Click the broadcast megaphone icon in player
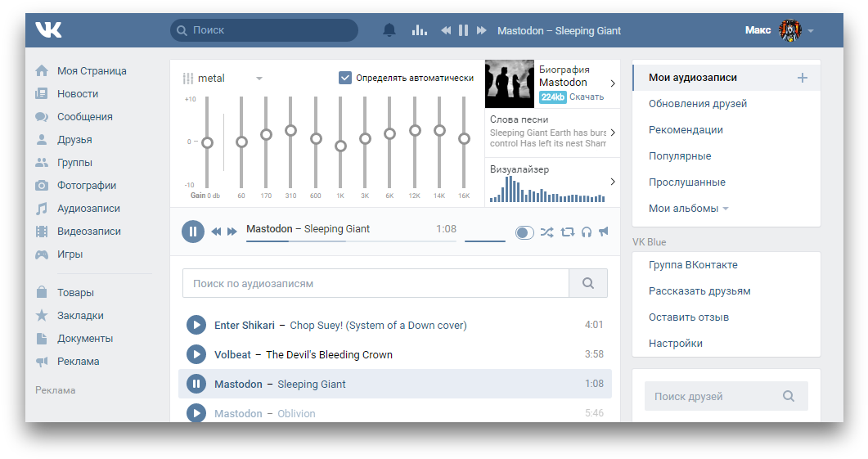 604,232
